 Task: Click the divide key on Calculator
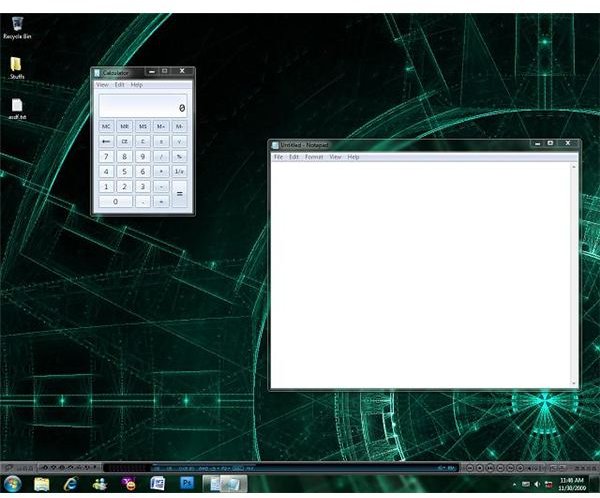161,157
